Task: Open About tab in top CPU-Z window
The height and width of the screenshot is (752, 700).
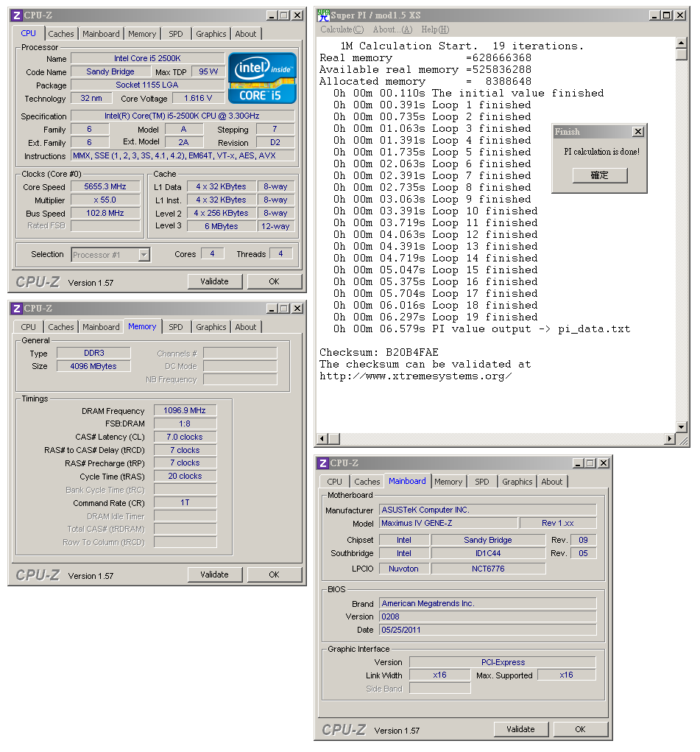Action: 246,34
